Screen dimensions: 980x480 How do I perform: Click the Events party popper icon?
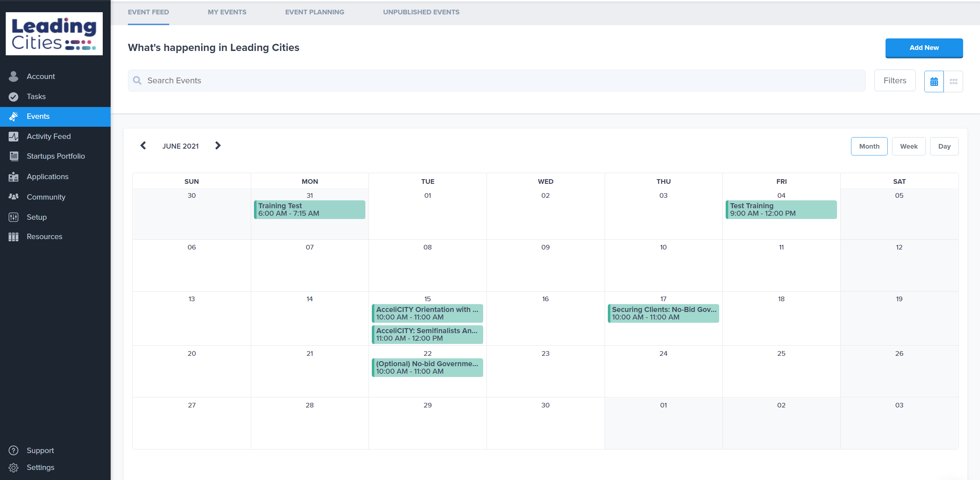click(x=13, y=116)
